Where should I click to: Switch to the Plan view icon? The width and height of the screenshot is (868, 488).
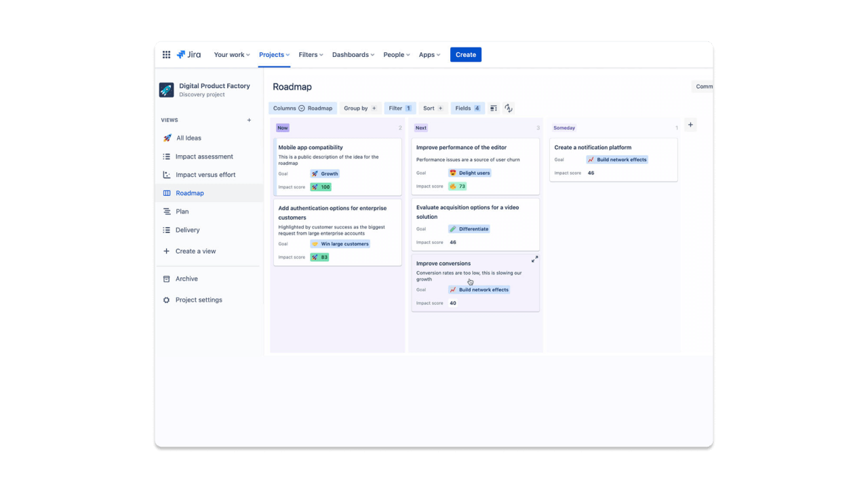tap(167, 211)
